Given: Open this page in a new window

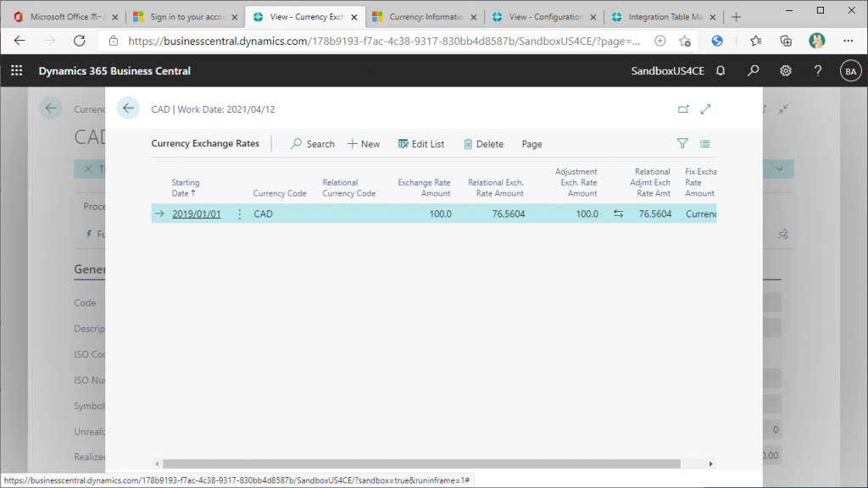Looking at the screenshot, I should click(683, 109).
